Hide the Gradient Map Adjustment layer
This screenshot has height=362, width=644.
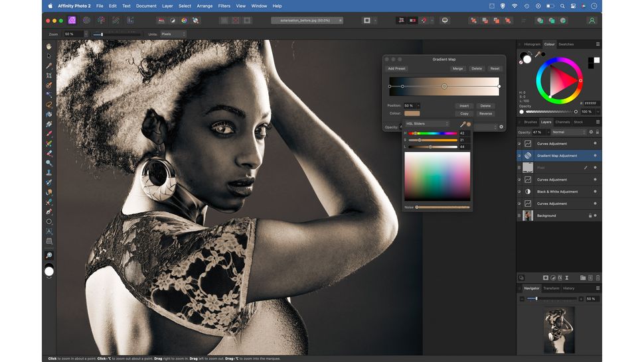tap(595, 155)
